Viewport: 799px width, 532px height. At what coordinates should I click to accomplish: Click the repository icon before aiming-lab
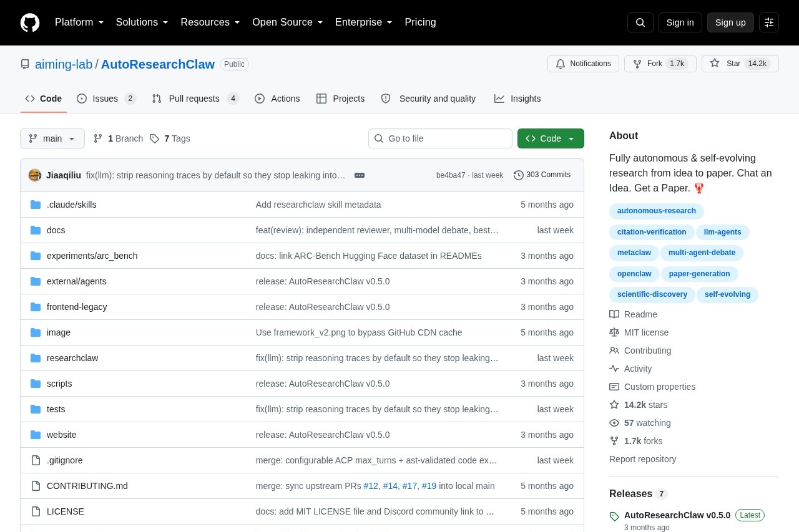25,64
